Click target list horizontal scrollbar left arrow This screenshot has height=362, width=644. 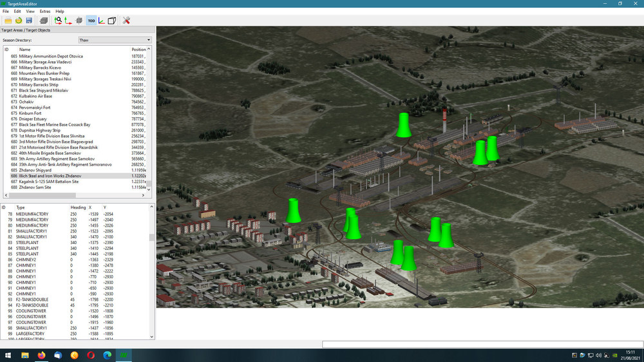tap(6, 195)
